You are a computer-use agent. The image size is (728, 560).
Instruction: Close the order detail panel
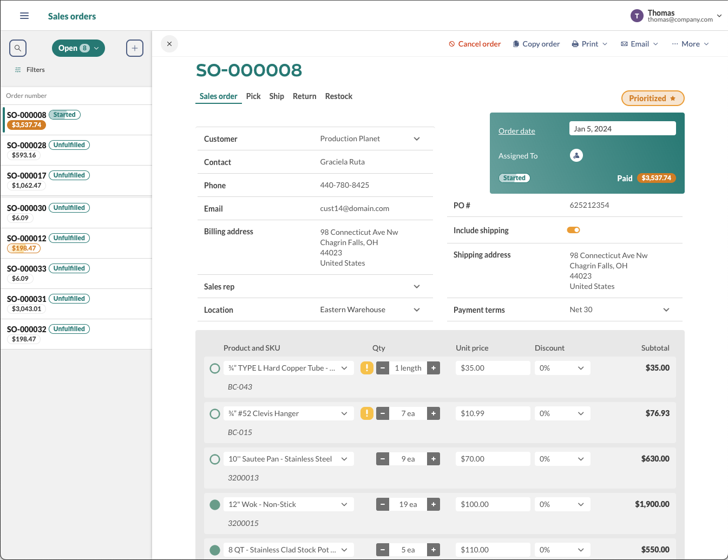click(169, 44)
